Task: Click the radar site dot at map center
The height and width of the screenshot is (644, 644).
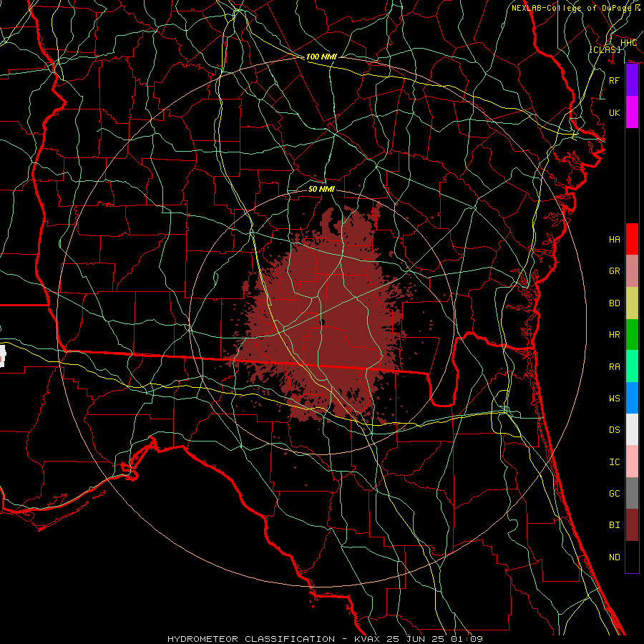Action: tap(322, 323)
